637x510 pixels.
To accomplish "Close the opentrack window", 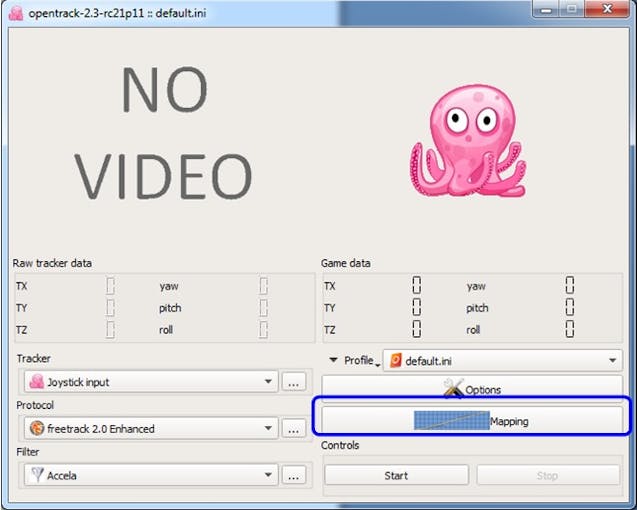I will pyautogui.click(x=607, y=9).
